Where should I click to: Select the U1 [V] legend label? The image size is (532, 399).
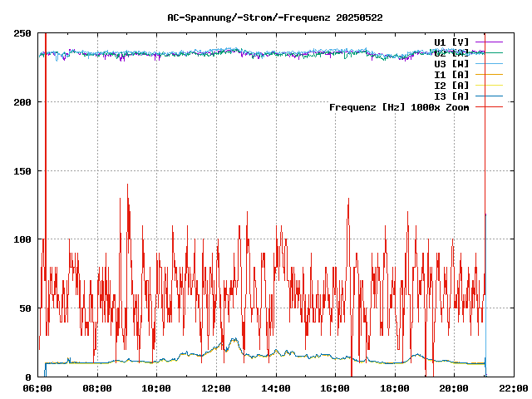[451, 42]
